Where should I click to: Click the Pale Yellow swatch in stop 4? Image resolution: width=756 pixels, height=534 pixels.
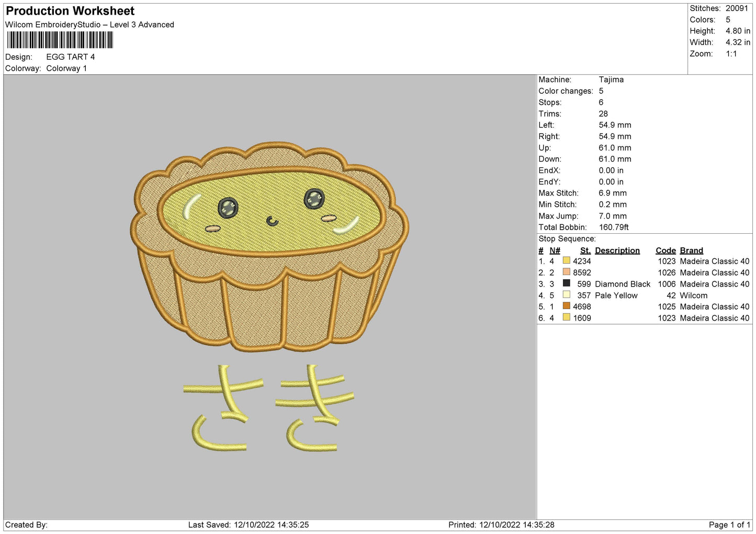tap(566, 295)
